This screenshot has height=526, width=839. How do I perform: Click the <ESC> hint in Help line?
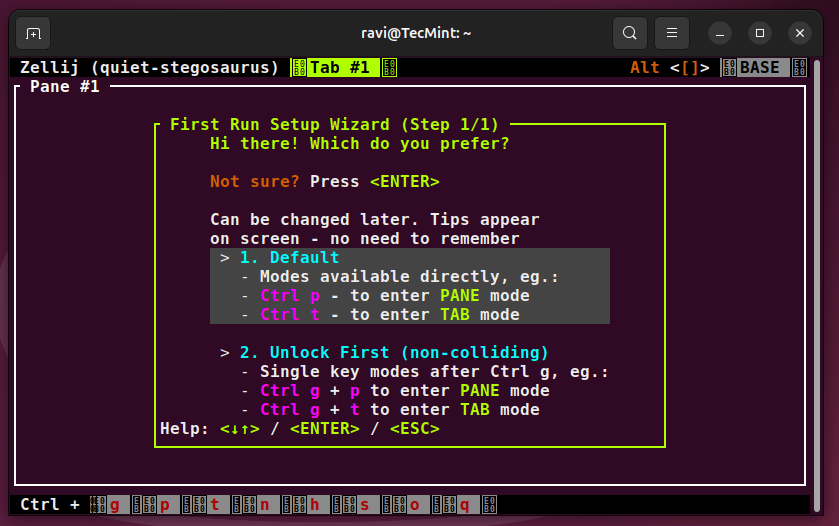click(x=414, y=429)
